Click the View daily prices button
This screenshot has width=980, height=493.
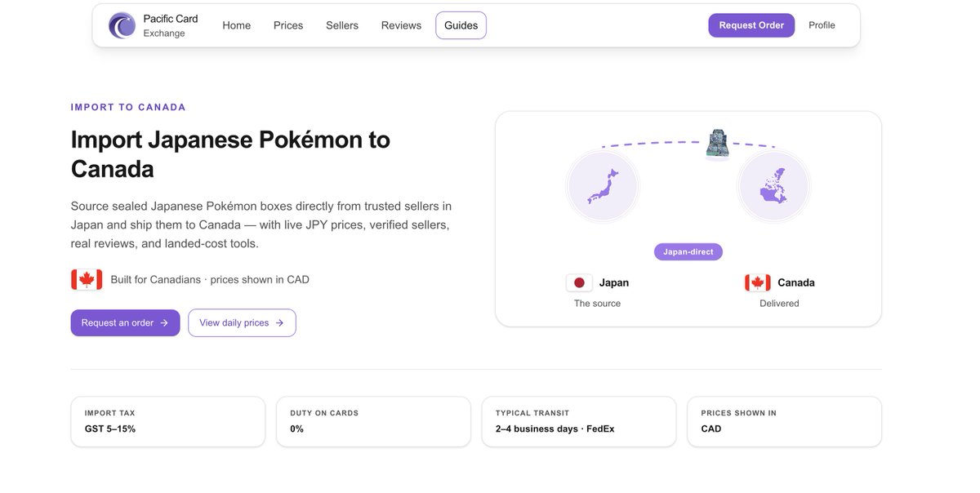click(x=242, y=322)
